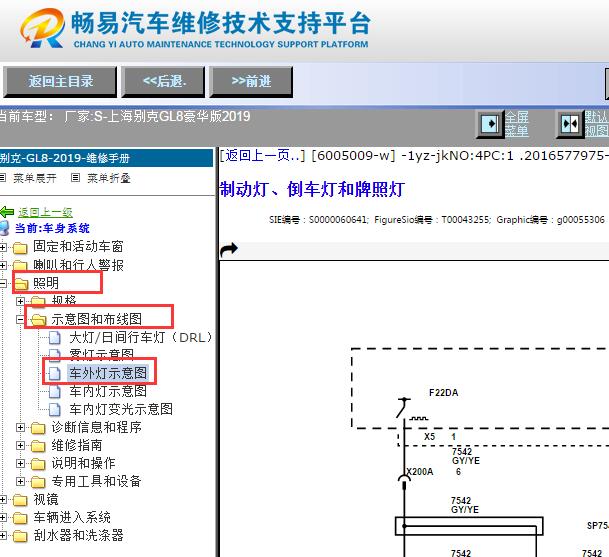The height and width of the screenshot is (557, 609).
Task: Expand the 车辆进入系统 folder node
Action: [3, 517]
